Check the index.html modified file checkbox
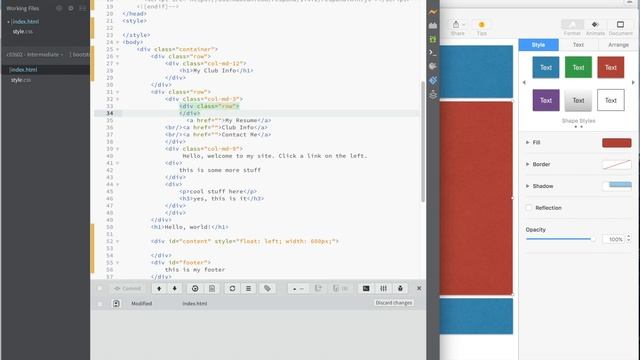The height and width of the screenshot is (360, 640). point(100,304)
